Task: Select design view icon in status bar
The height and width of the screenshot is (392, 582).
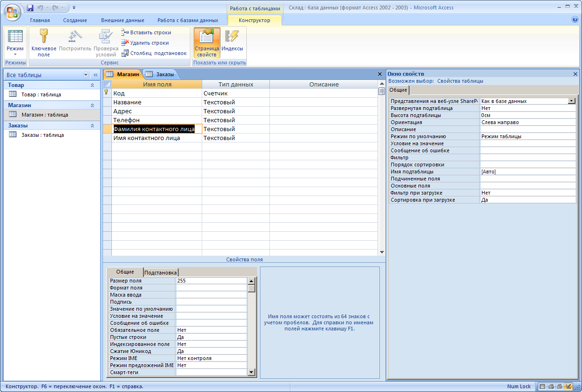Action: (x=568, y=386)
